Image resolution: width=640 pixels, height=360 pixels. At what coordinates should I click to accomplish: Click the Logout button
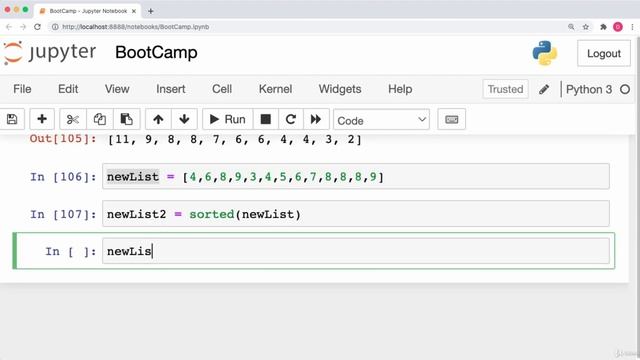point(604,53)
